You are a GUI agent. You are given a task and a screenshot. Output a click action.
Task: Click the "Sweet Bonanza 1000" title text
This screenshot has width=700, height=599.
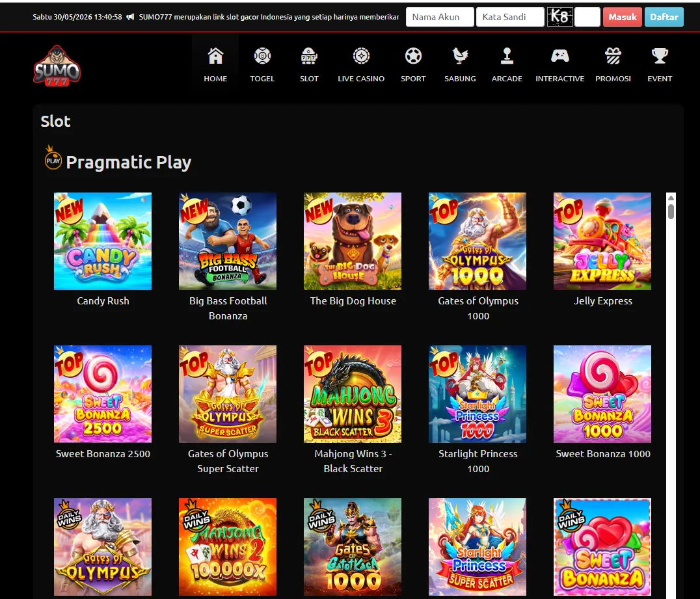(603, 453)
